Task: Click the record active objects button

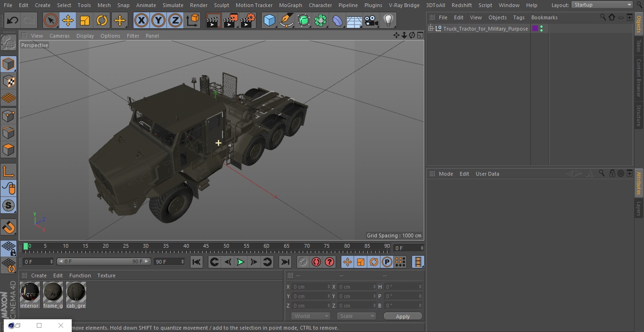Action: tap(303, 262)
